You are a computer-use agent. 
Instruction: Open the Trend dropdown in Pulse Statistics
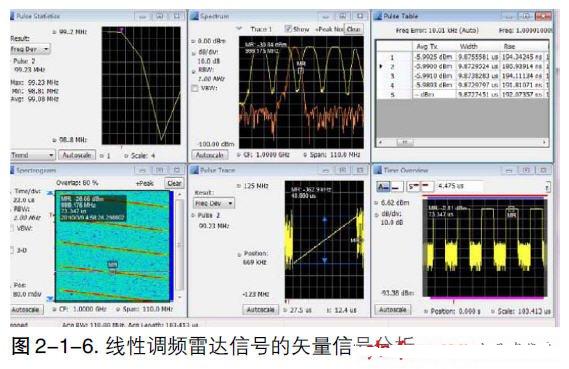click(32, 155)
